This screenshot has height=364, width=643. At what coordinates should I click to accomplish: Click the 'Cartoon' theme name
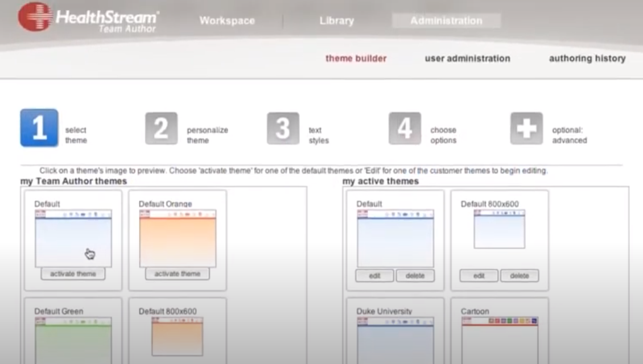[475, 311]
